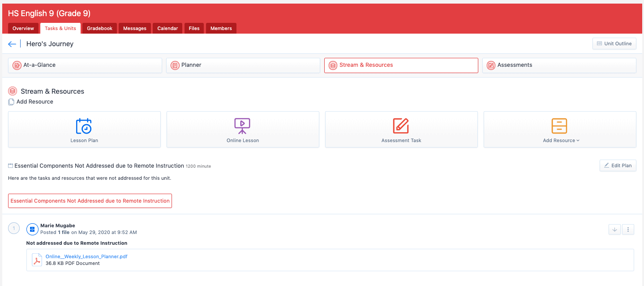
Task: Select the At-a-Glance section
Action: pos(85,65)
